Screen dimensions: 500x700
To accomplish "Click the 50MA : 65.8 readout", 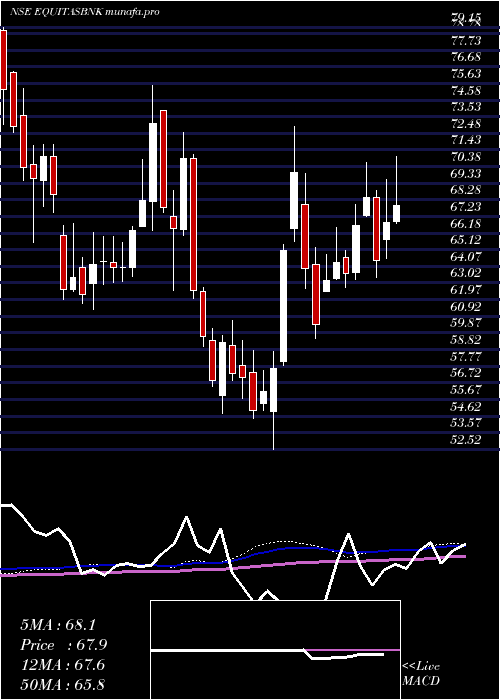I will (62, 684).
